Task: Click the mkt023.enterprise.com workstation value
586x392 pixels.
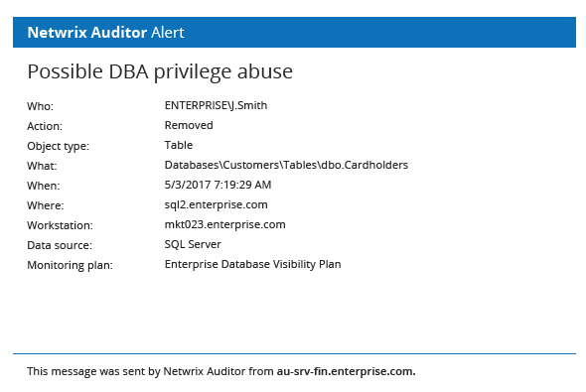Action: click(225, 224)
